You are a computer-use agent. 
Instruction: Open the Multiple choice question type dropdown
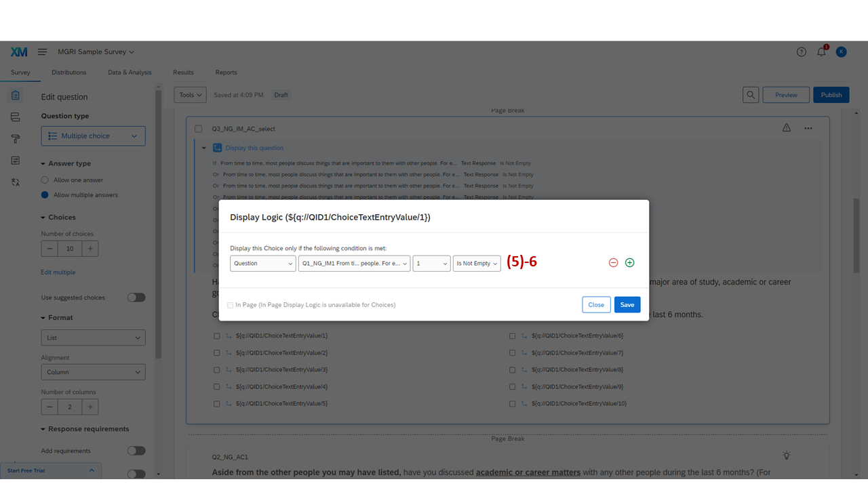[x=93, y=136]
